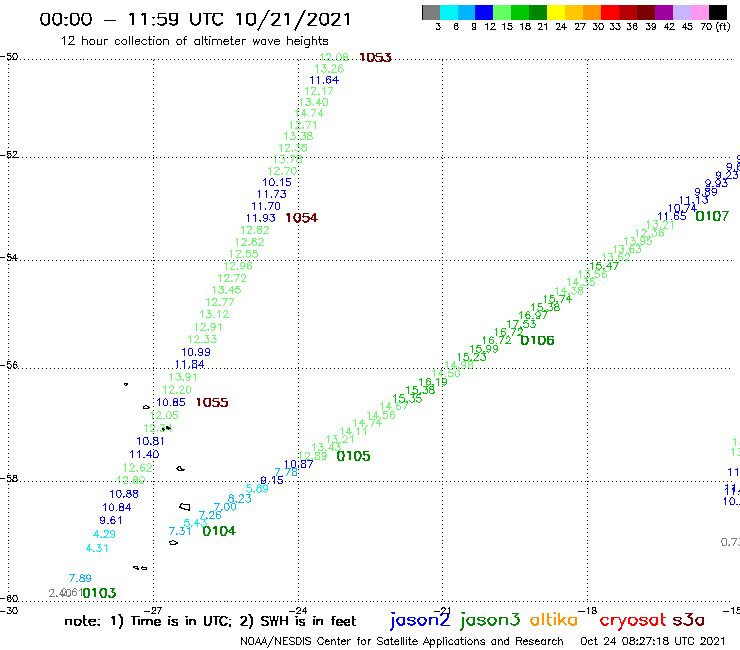Click the wave height value 13.91
The image size is (740, 650).
tap(183, 377)
